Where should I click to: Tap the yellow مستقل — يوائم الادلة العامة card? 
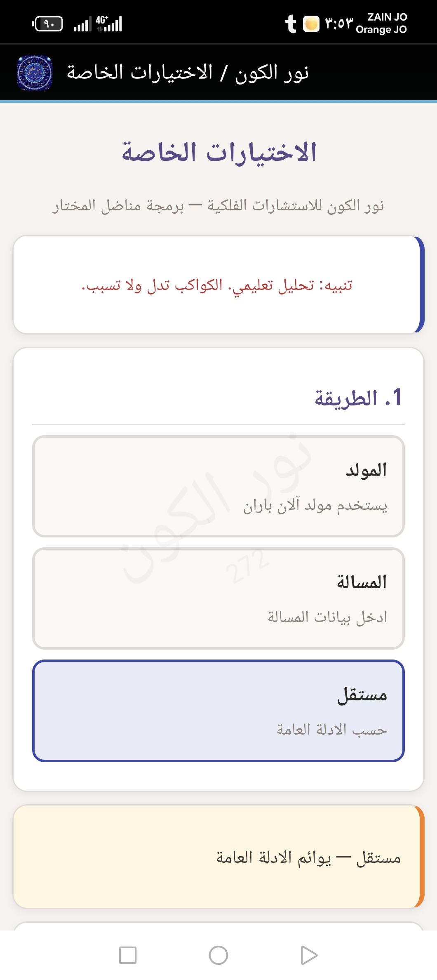(x=218, y=857)
